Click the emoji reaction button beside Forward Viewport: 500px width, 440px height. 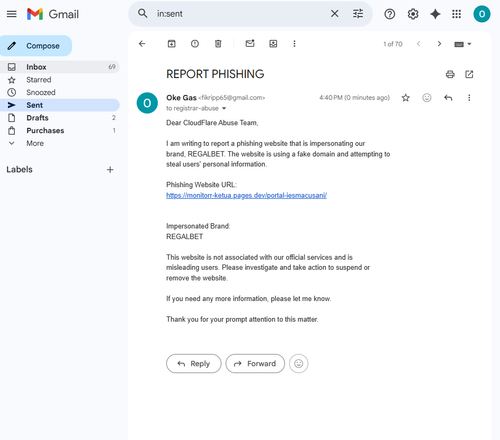pyautogui.click(x=299, y=363)
